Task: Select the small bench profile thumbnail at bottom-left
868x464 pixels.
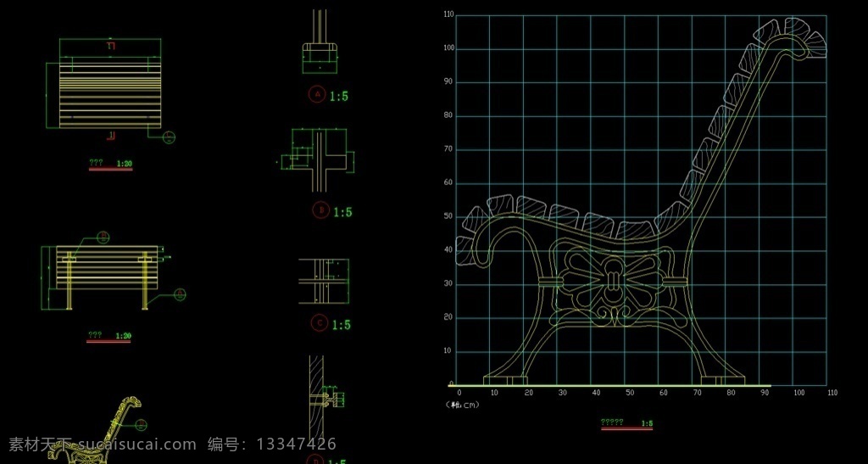Action: [x=95, y=429]
